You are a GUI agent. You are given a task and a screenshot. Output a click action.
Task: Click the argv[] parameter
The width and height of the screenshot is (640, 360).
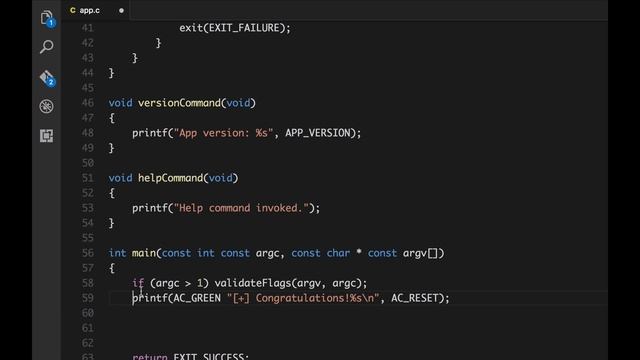(x=420, y=253)
